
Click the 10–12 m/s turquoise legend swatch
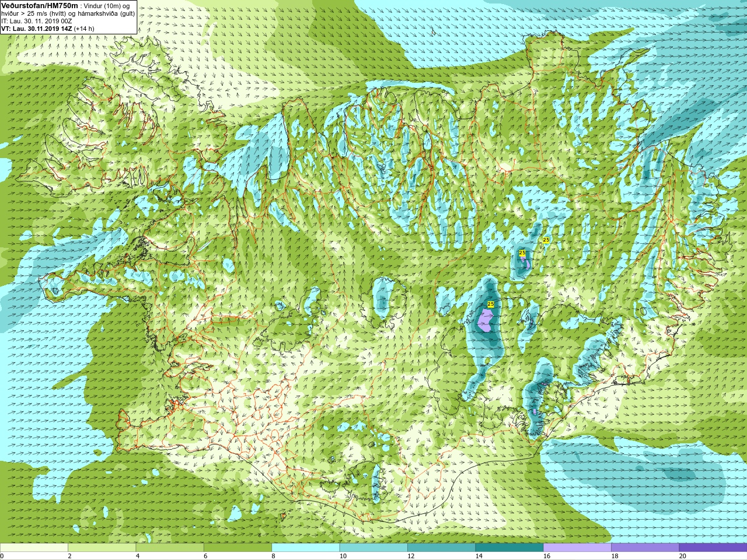click(373, 548)
